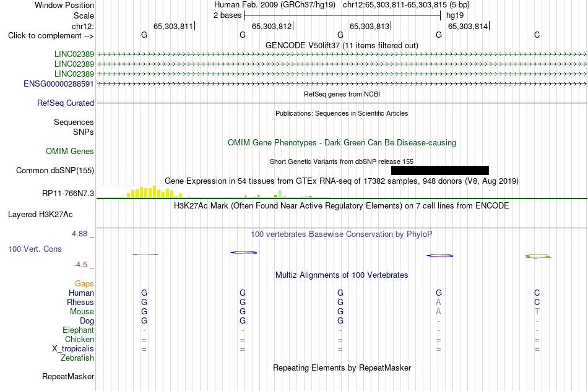Screen dimensions: 588x391
Task: Click the Sequences label
Action: (x=74, y=122)
